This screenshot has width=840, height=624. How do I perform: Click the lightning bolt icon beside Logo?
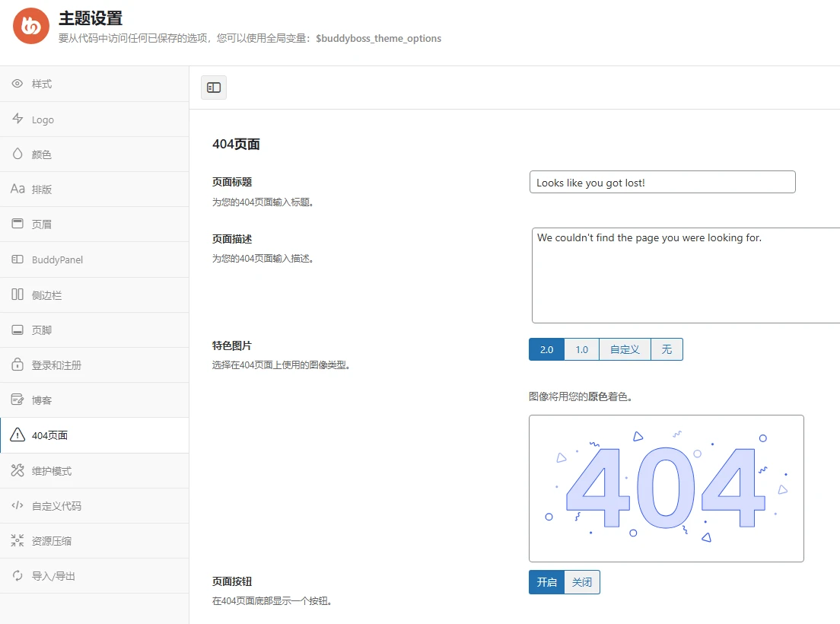[x=18, y=119]
